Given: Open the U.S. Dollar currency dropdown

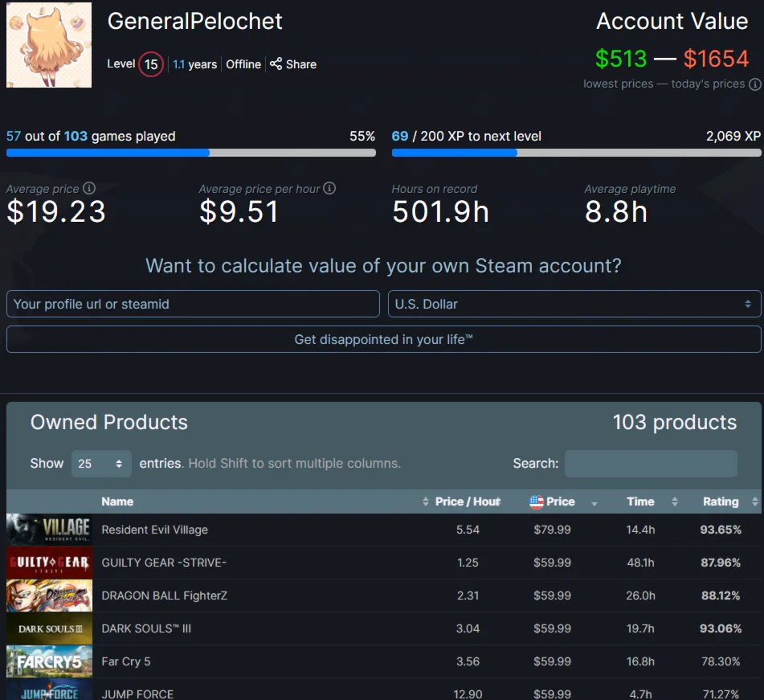Looking at the screenshot, I should (574, 304).
